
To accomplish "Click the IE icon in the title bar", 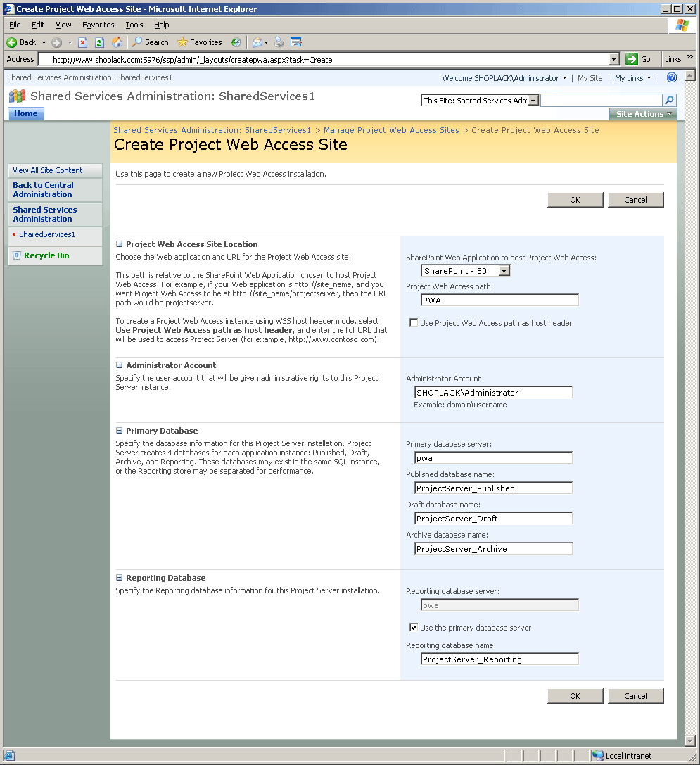I will pyautogui.click(x=9, y=8).
